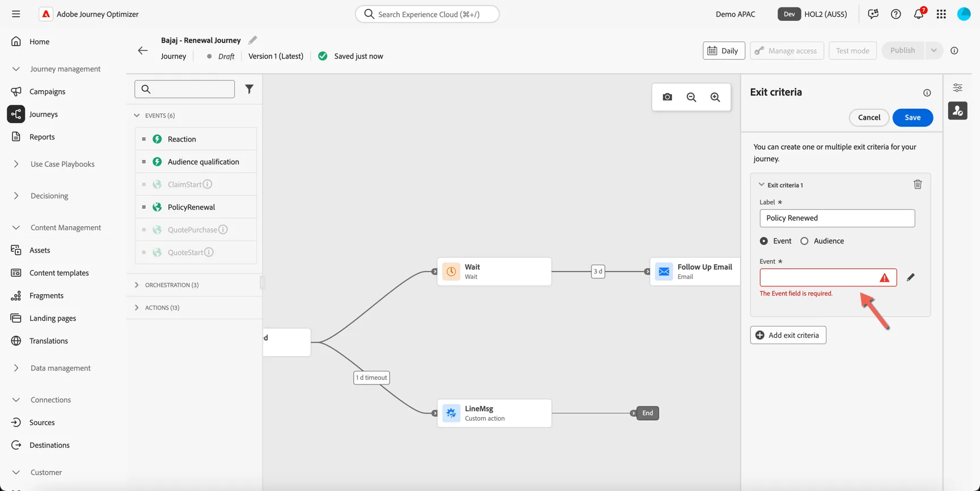The width and height of the screenshot is (980, 491).
Task: Open the help question mark icon
Action: click(x=895, y=14)
